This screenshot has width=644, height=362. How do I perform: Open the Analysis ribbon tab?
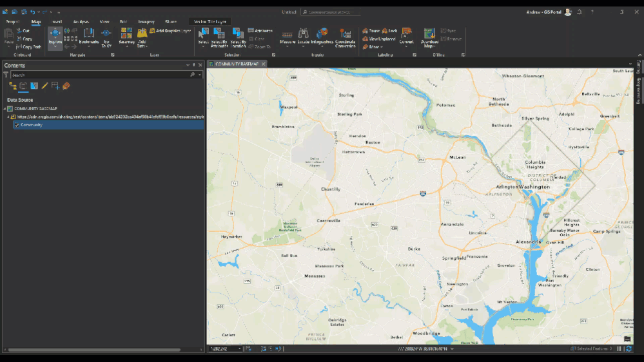pyautogui.click(x=81, y=22)
